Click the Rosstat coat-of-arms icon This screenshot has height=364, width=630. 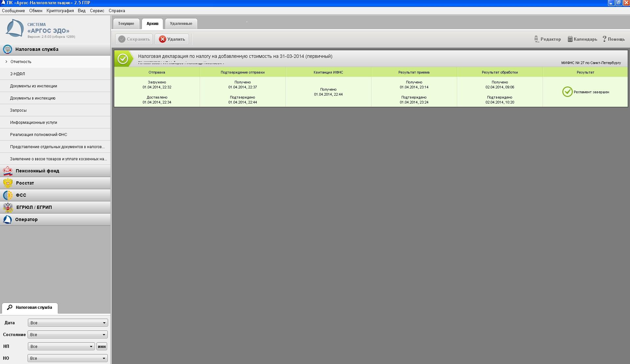8,183
